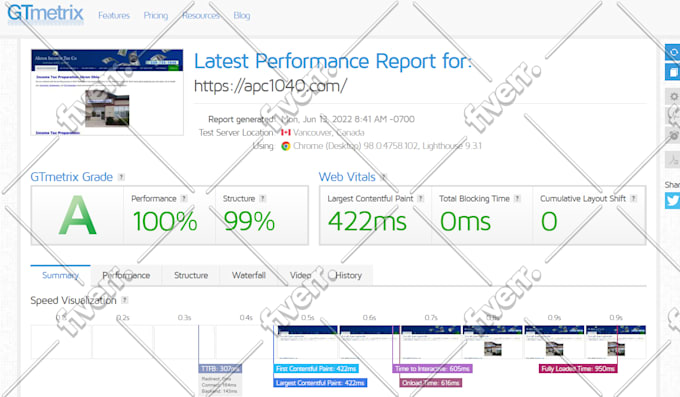The image size is (680, 397).
Task: Click the Mon, Jun 13, 2022 report date
Action: pyautogui.click(x=348, y=119)
